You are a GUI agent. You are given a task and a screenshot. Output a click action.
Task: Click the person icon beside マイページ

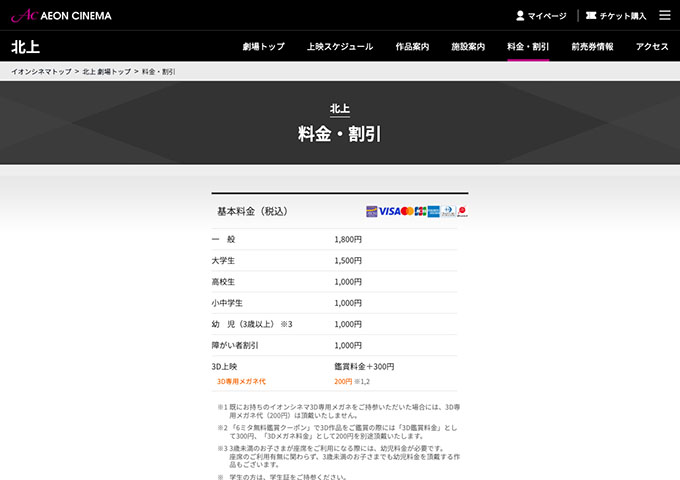(520, 16)
